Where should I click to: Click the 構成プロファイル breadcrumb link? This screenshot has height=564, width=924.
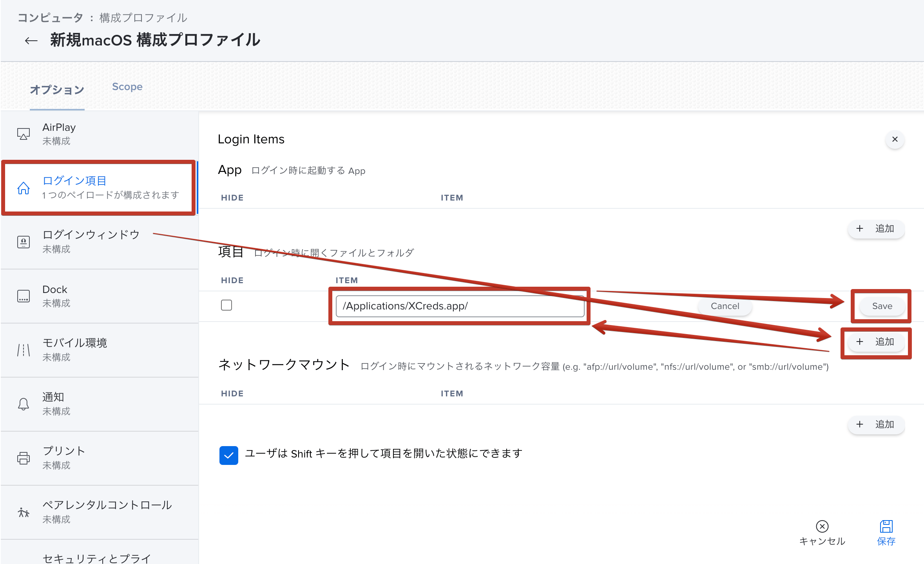tap(143, 18)
